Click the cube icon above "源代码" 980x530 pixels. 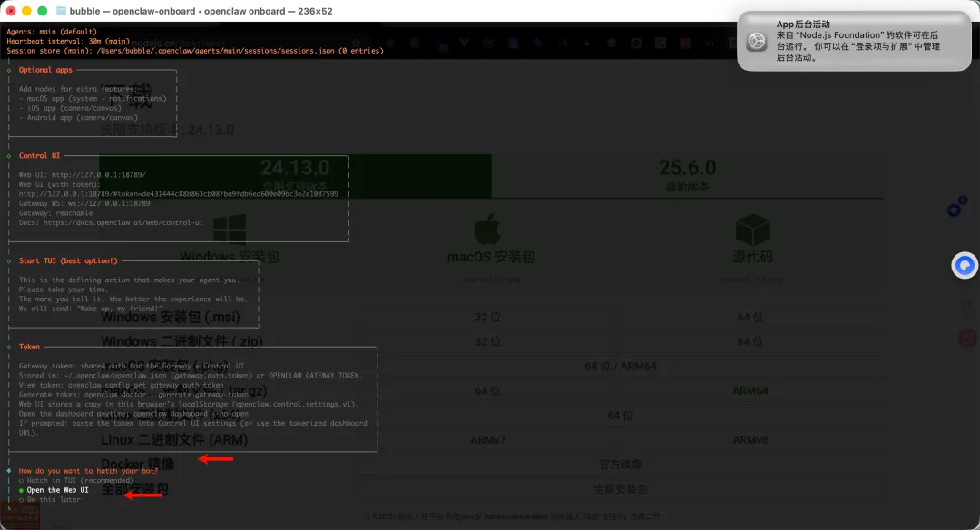[x=752, y=230]
